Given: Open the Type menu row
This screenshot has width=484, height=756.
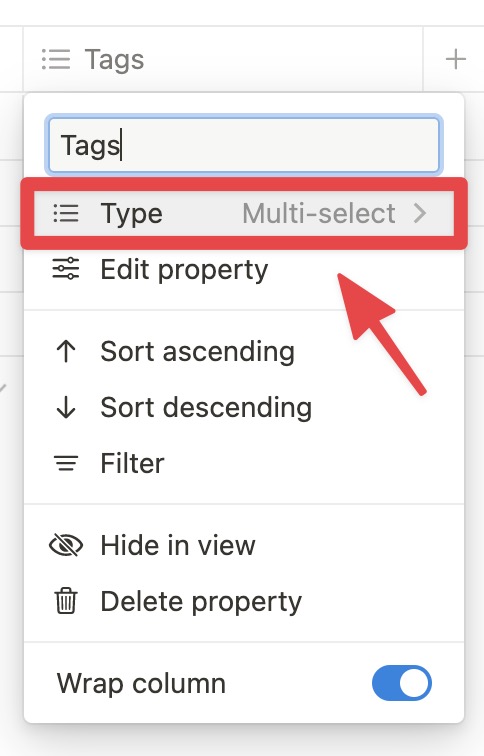Looking at the screenshot, I should click(244, 214).
